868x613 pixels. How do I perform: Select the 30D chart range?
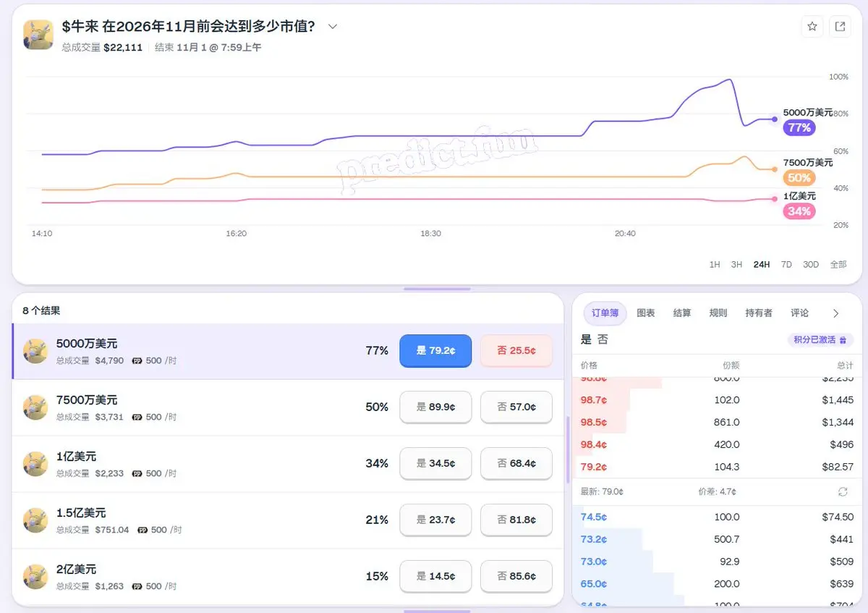[x=811, y=265]
